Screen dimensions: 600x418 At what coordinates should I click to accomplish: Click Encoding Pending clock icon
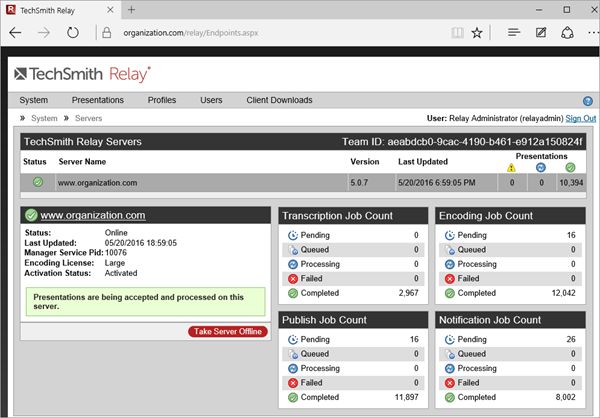point(450,235)
